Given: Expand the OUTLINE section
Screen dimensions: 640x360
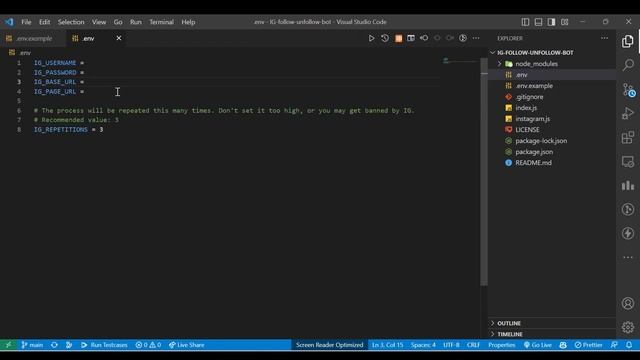Looking at the screenshot, I should [x=509, y=323].
